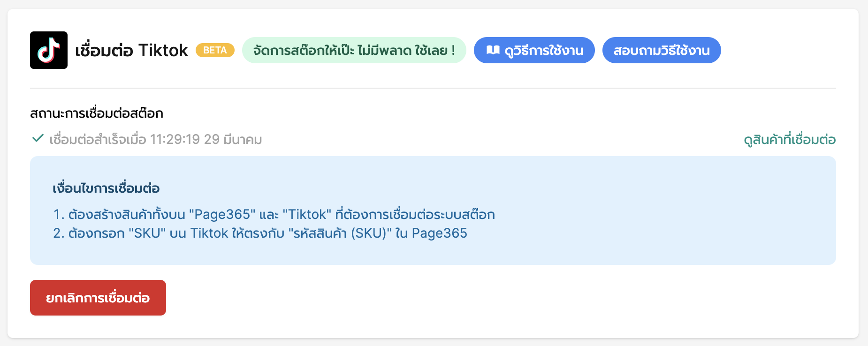Click the quoted "SKU" in condition two
The width and height of the screenshot is (868, 346).
pyautogui.click(x=147, y=233)
